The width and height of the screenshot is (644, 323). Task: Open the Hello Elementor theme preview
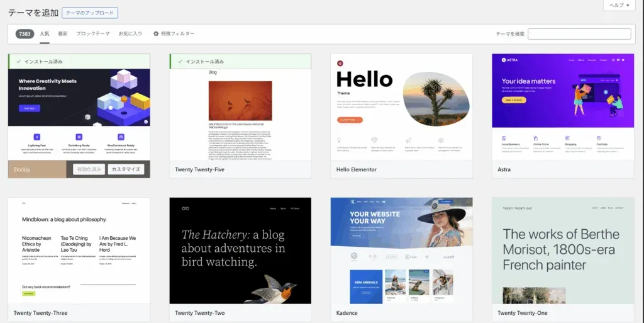(x=401, y=107)
